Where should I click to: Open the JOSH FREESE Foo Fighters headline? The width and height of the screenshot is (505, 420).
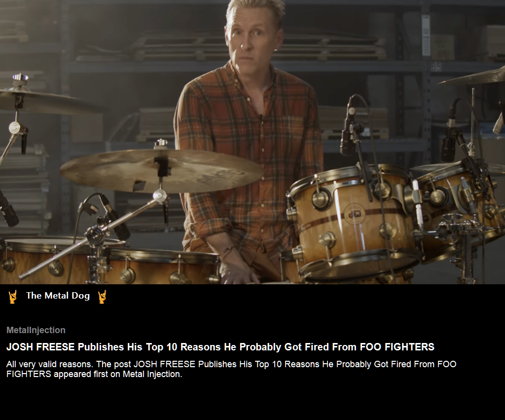click(x=220, y=347)
